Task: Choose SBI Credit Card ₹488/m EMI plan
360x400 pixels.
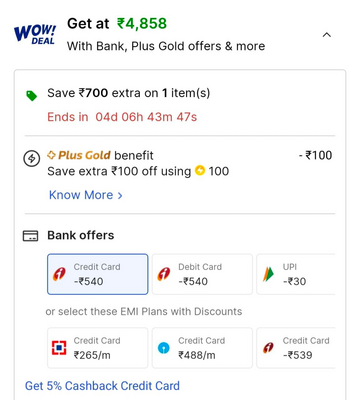Action: pyautogui.click(x=202, y=348)
